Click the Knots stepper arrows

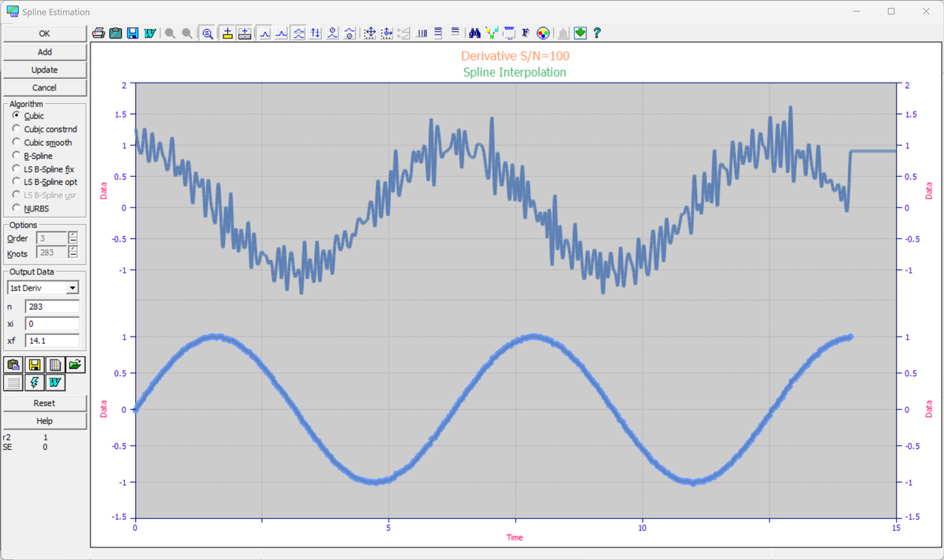point(73,252)
